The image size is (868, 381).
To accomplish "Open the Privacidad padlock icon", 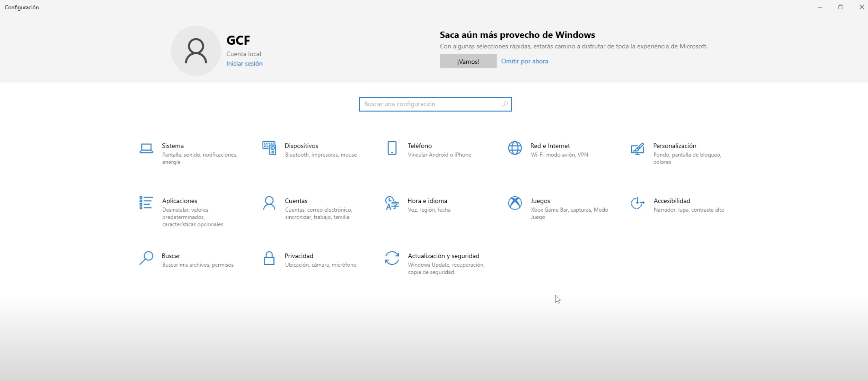I will click(x=269, y=258).
